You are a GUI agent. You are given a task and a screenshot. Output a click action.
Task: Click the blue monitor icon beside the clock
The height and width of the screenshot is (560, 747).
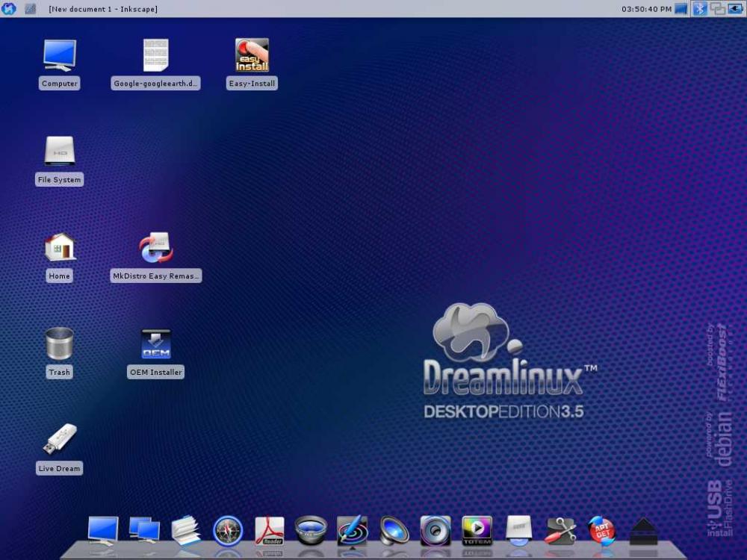[x=681, y=8]
